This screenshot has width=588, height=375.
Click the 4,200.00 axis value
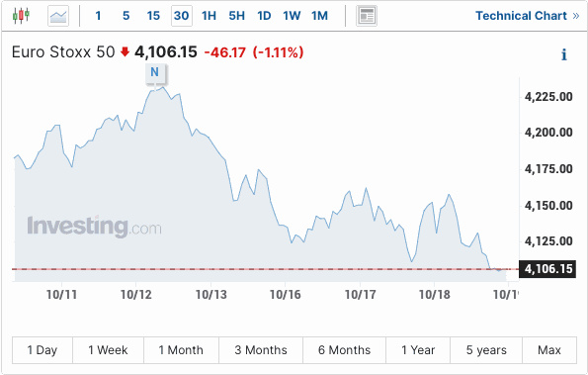548,133
